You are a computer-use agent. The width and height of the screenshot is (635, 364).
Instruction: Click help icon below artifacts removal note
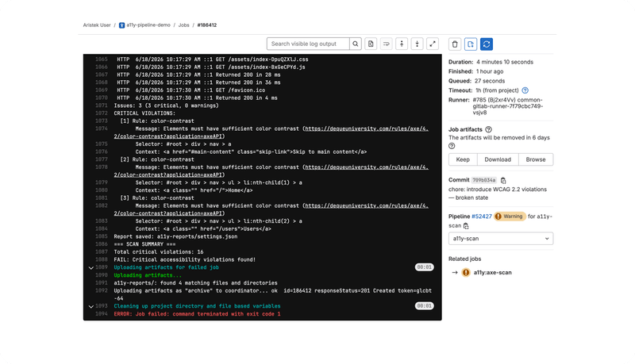click(452, 146)
